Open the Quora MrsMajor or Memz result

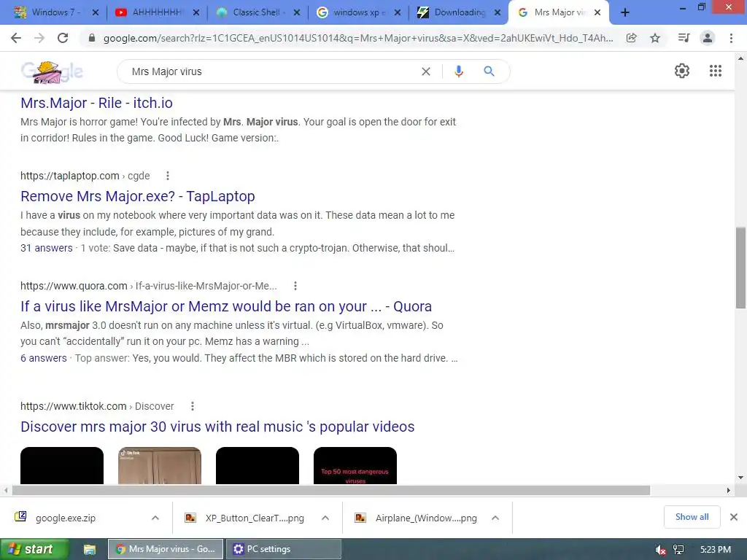(x=226, y=306)
